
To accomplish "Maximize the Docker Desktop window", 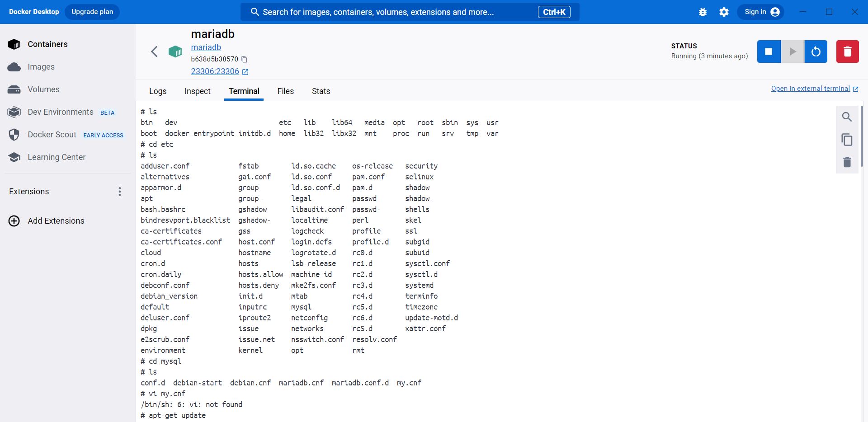I will pyautogui.click(x=829, y=12).
